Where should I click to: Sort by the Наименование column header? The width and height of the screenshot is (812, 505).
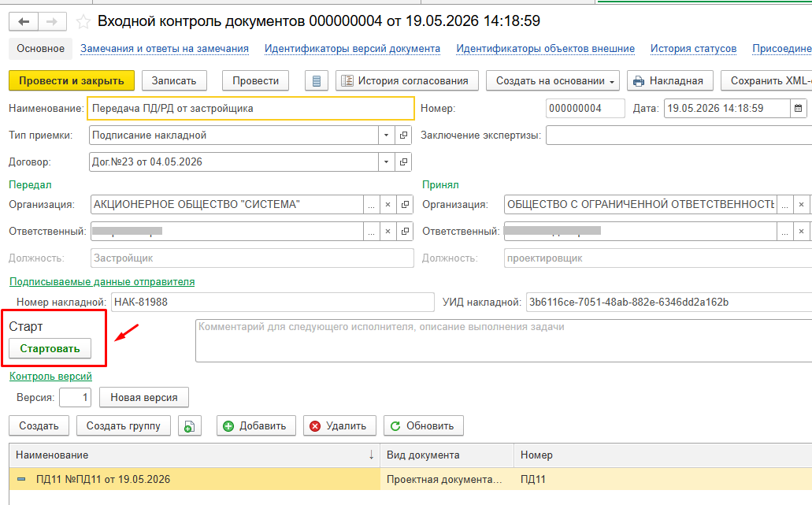pyautogui.click(x=195, y=455)
